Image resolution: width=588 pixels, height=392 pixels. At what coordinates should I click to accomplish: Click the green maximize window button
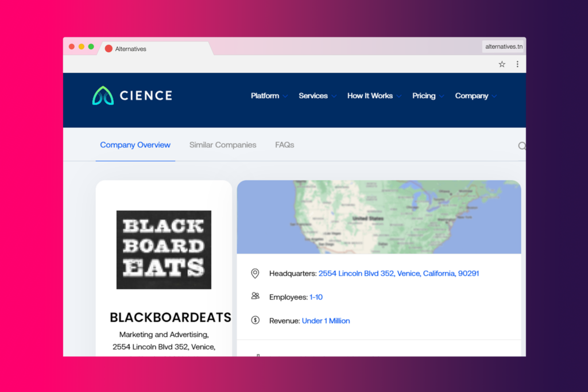coord(91,47)
